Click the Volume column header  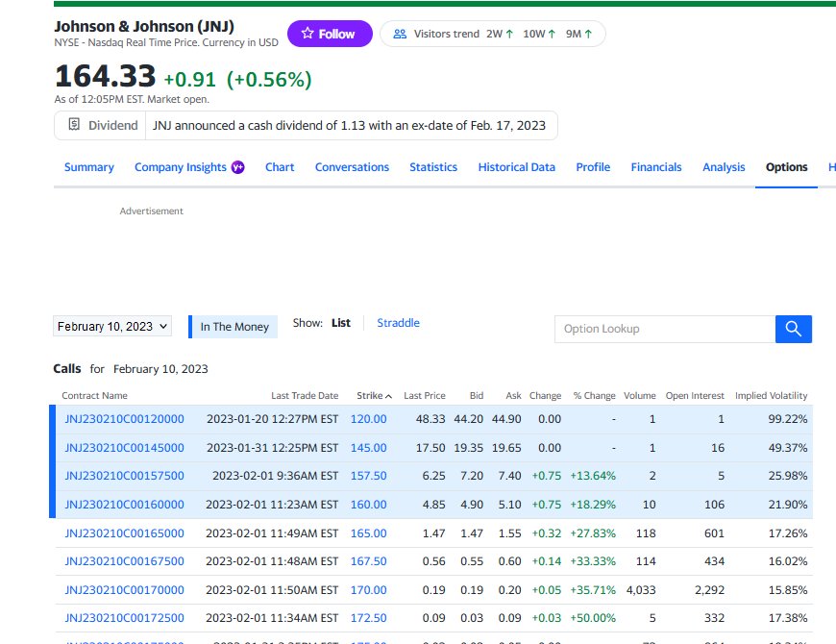pos(640,396)
